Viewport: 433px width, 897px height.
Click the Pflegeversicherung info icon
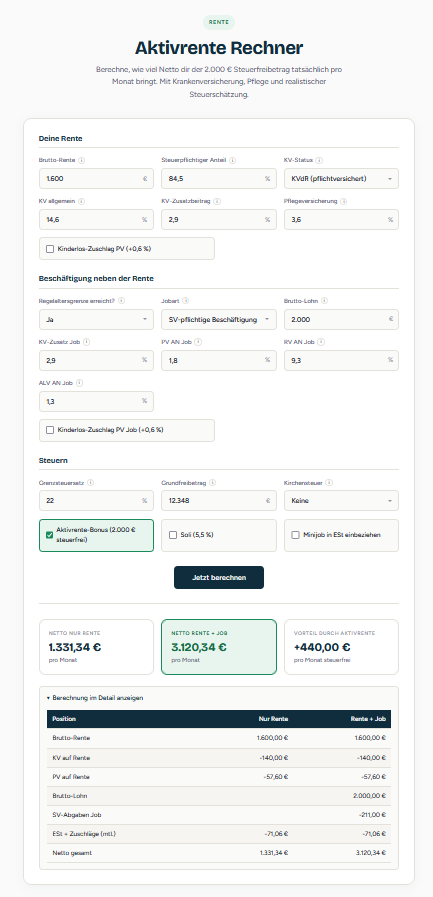[x=342, y=201]
